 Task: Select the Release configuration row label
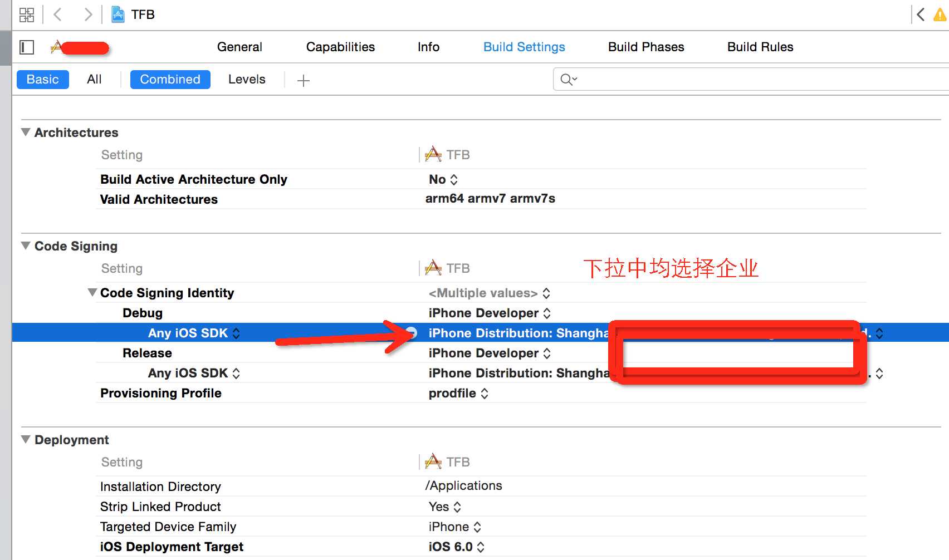click(147, 353)
